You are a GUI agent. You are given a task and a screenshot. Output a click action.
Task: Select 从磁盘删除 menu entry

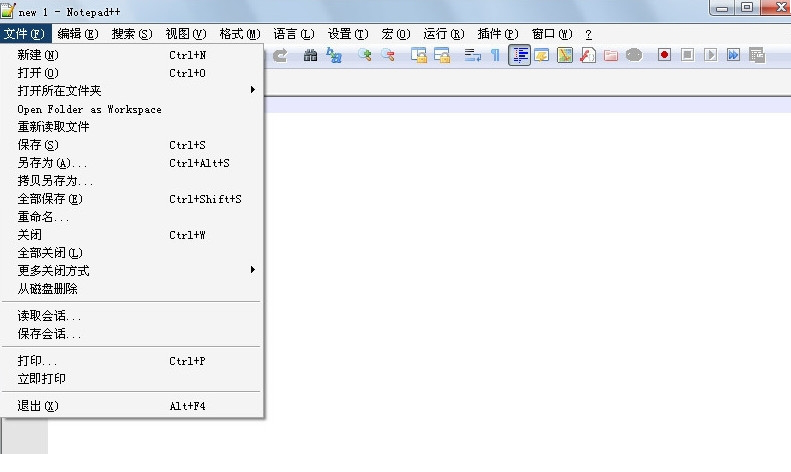(x=132, y=288)
